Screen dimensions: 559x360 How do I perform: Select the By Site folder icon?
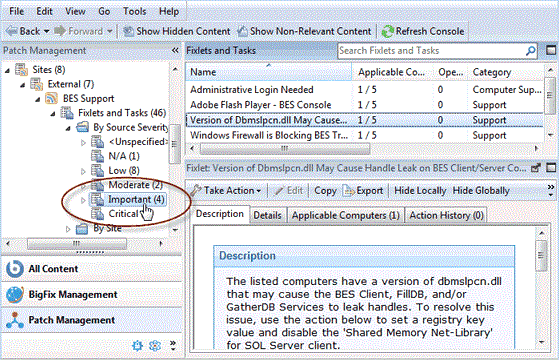click(x=82, y=228)
